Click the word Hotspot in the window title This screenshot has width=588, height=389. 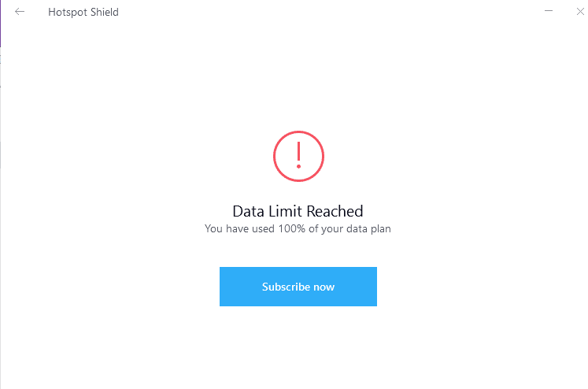68,13
